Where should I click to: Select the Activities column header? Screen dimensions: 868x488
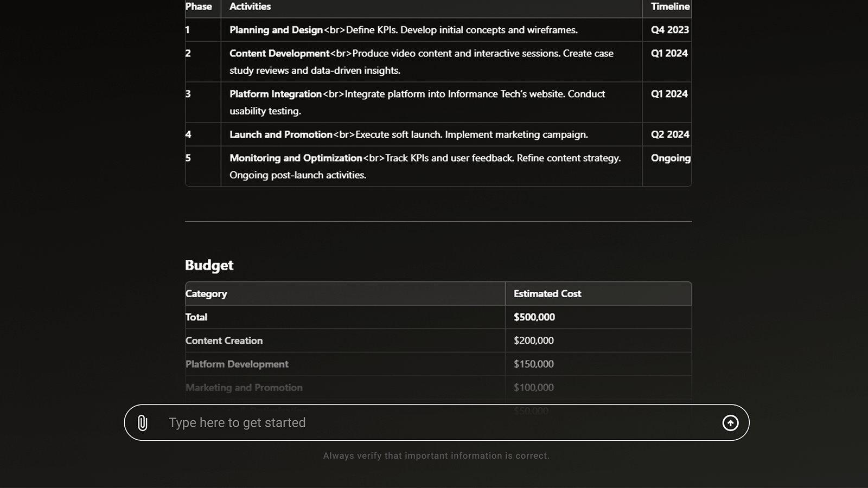250,7
